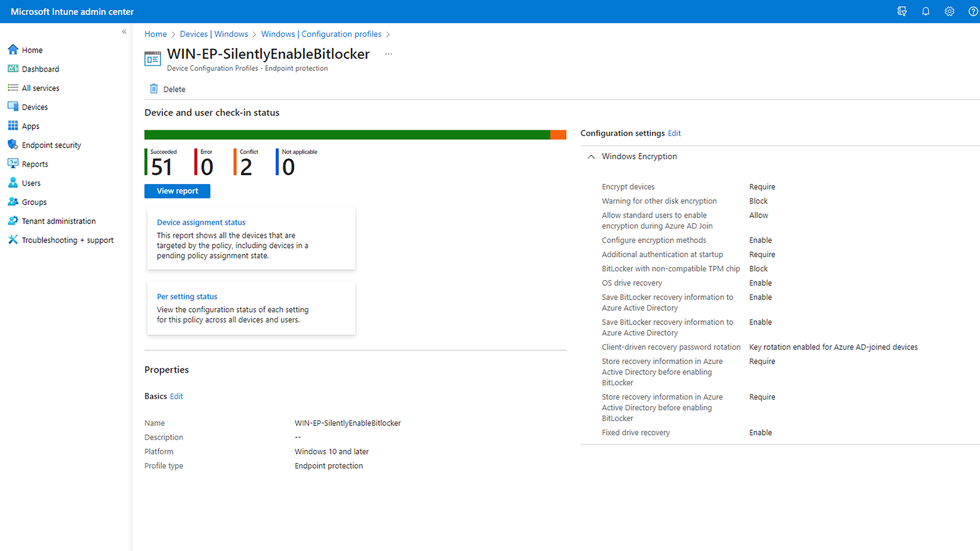This screenshot has width=980, height=551.
Task: Collapse the Windows Encryption section
Action: pyautogui.click(x=591, y=156)
